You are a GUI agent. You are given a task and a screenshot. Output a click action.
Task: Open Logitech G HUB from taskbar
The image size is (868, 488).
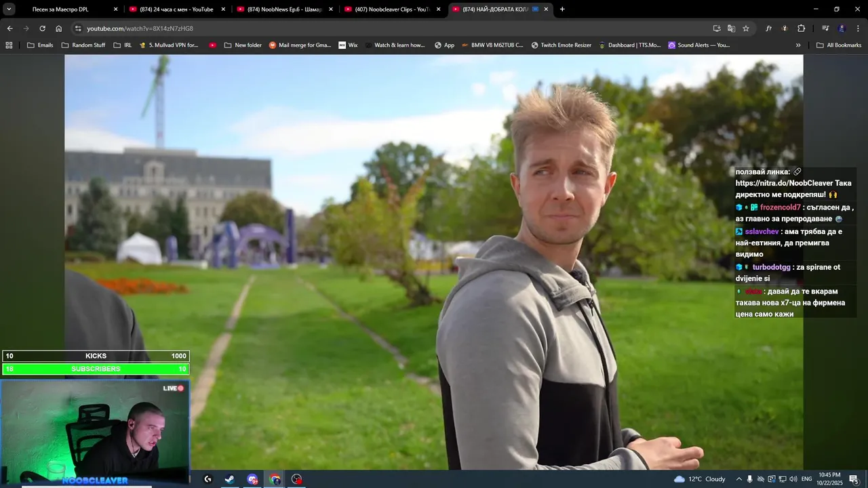pyautogui.click(x=208, y=479)
